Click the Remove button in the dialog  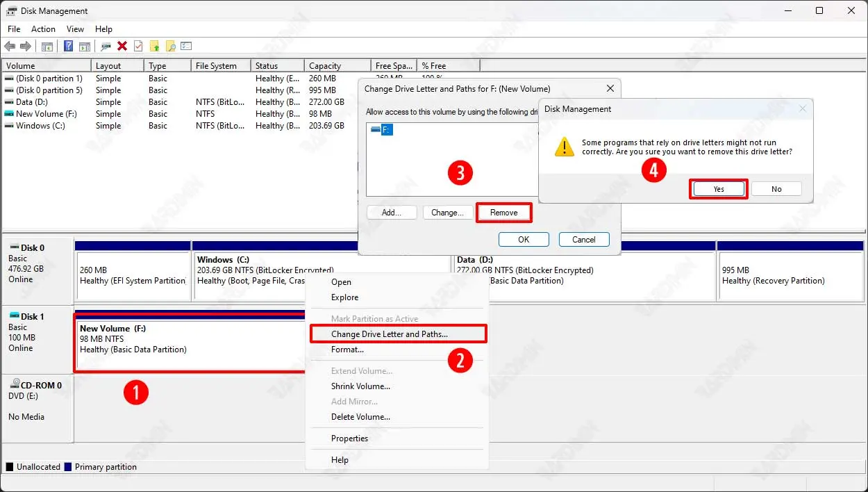503,213
